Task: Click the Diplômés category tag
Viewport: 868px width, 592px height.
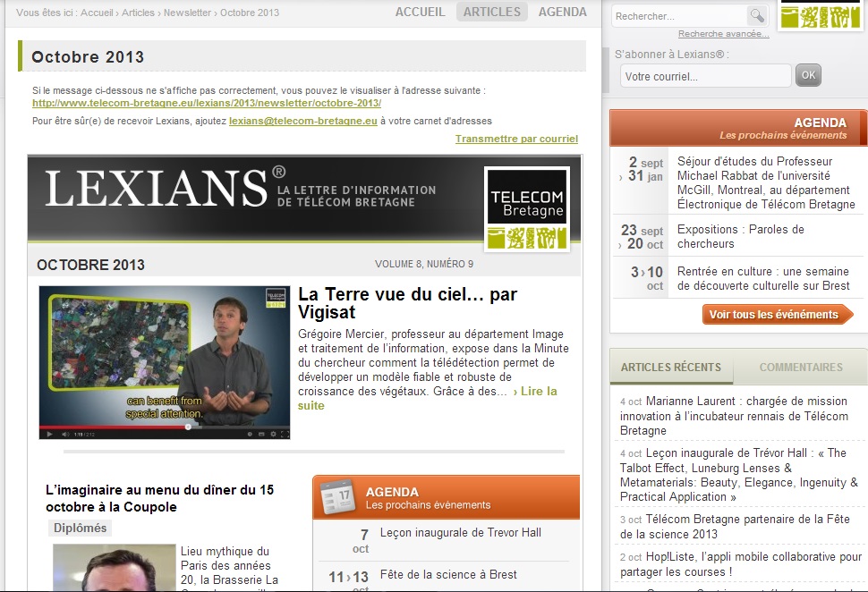Action: [x=80, y=528]
